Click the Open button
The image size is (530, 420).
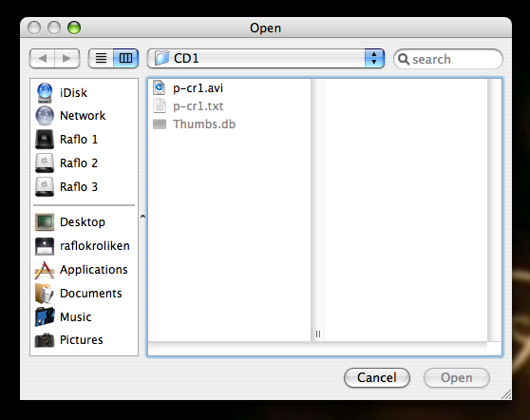coord(457,378)
